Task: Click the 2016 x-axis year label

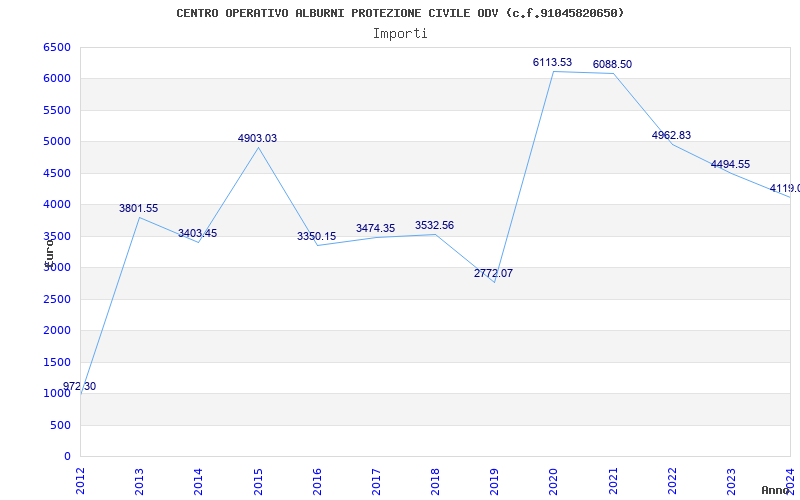Action: (x=317, y=481)
